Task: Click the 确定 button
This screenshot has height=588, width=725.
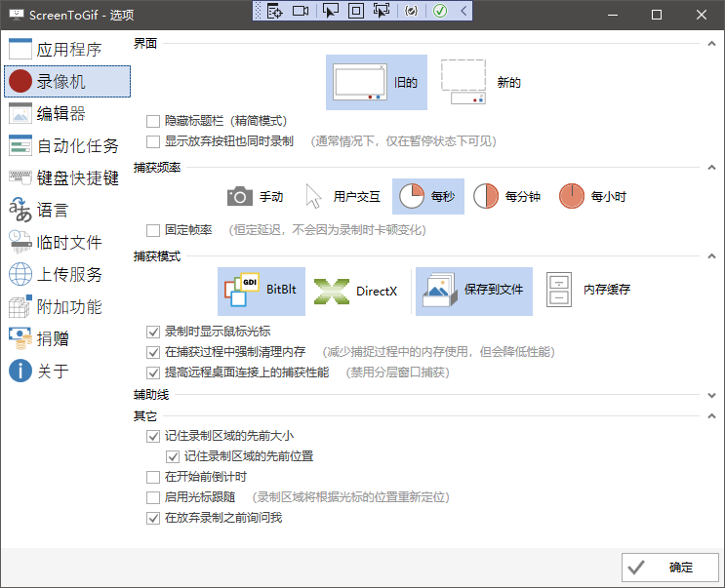Action: point(670,568)
